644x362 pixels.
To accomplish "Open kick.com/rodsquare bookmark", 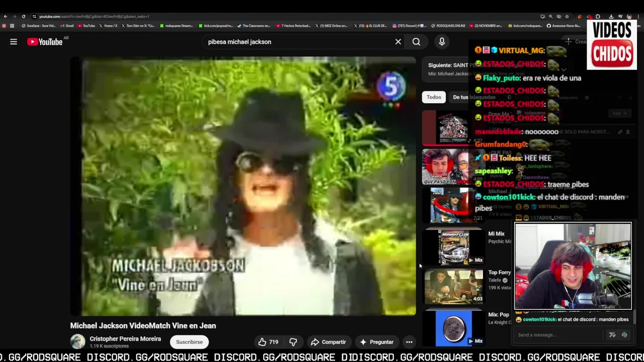I will click(525, 26).
